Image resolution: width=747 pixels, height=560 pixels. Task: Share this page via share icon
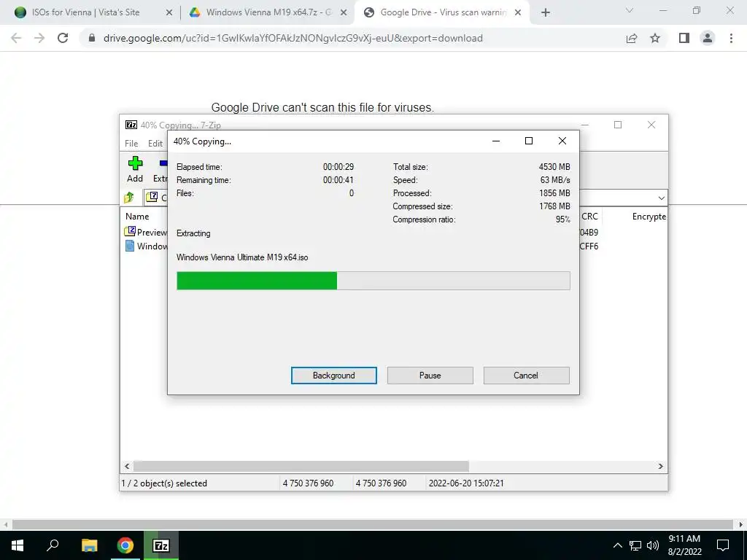[632, 38]
